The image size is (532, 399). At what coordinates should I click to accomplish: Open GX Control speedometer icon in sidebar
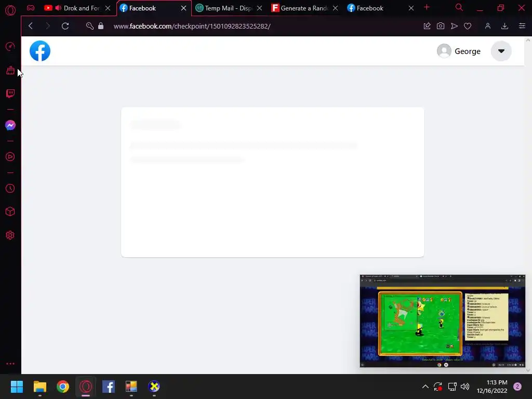coord(10,46)
